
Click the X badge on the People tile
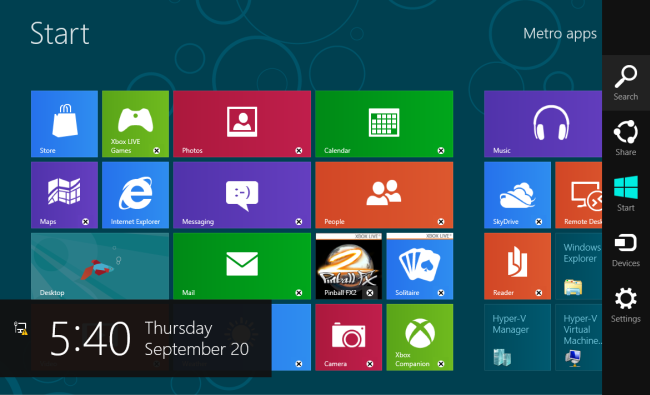pyautogui.click(x=441, y=222)
